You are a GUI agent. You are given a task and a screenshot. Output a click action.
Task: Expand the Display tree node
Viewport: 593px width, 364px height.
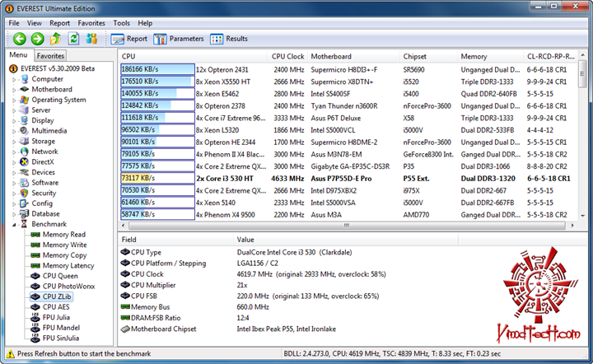coord(14,121)
